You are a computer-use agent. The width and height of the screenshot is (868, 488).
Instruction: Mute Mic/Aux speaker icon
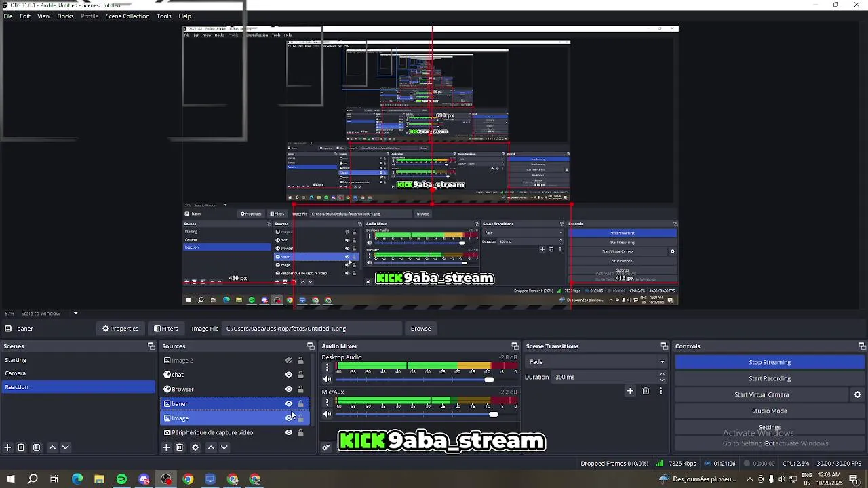328,414
